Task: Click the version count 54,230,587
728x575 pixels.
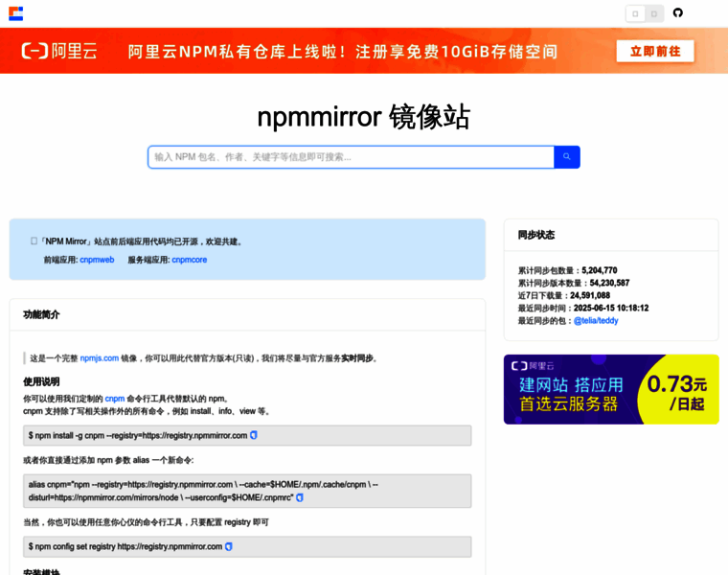Action: tap(609, 283)
